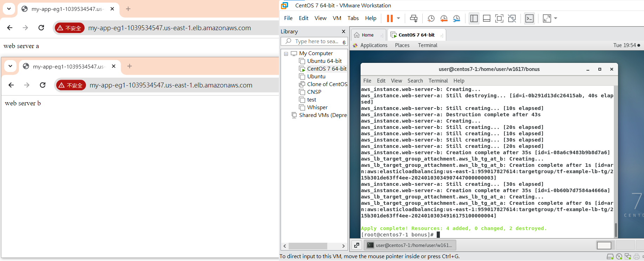644x261 pixels.
Task: Enter full screen mode icon
Action: (499, 18)
